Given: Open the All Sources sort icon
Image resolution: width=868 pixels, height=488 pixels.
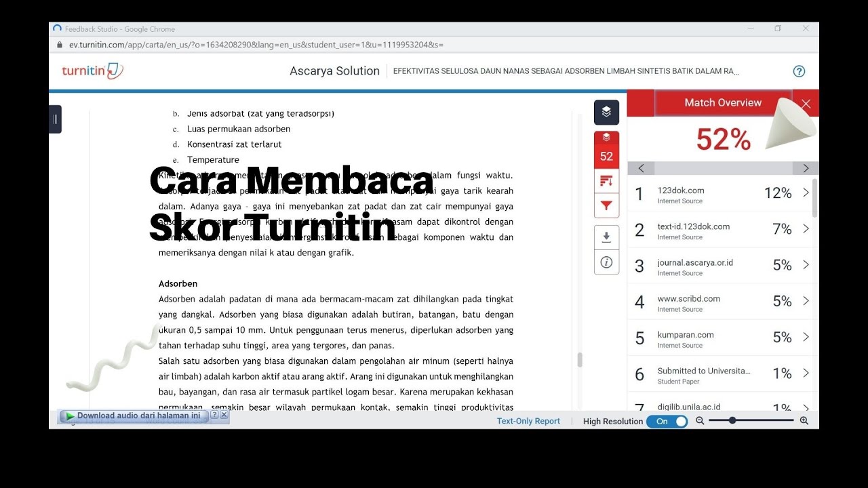Looking at the screenshot, I should (x=606, y=180).
